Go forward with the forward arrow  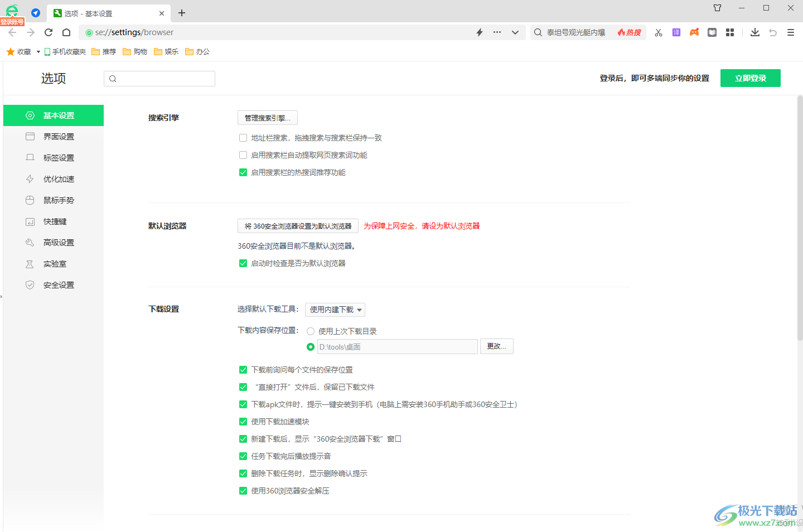click(31, 32)
